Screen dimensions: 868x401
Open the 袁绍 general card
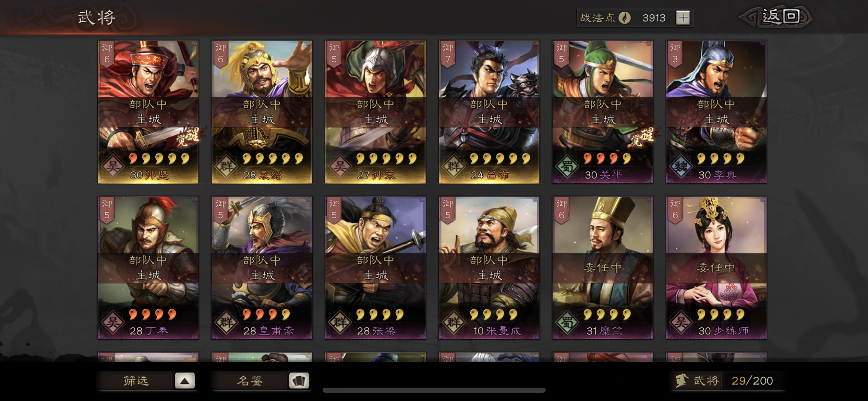pos(262,112)
